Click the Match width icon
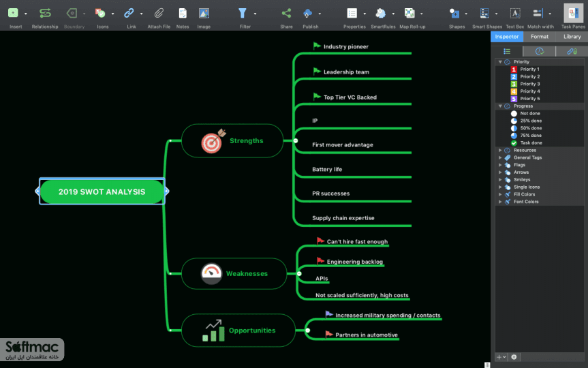Viewport: 588px width, 368px height. pyautogui.click(x=538, y=13)
